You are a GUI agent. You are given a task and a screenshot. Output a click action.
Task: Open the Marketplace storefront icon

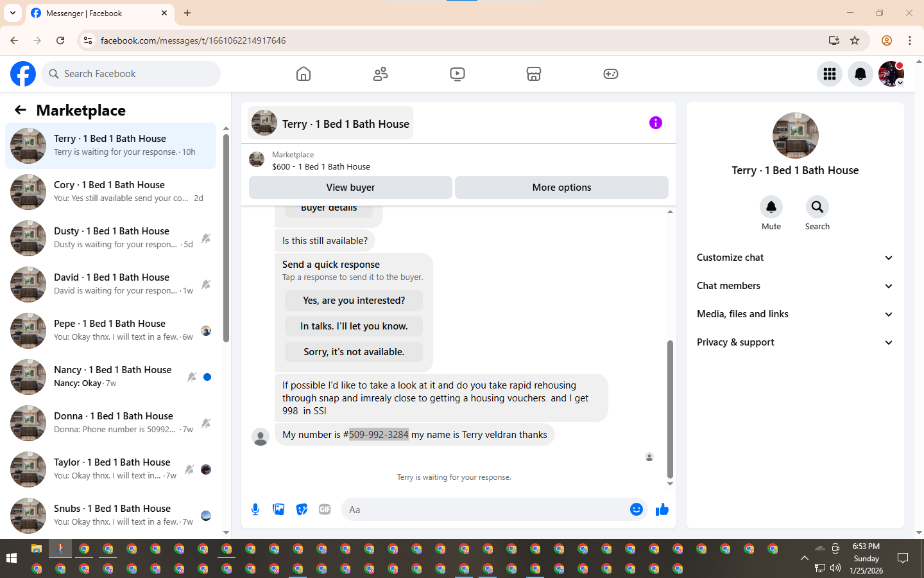click(x=534, y=74)
